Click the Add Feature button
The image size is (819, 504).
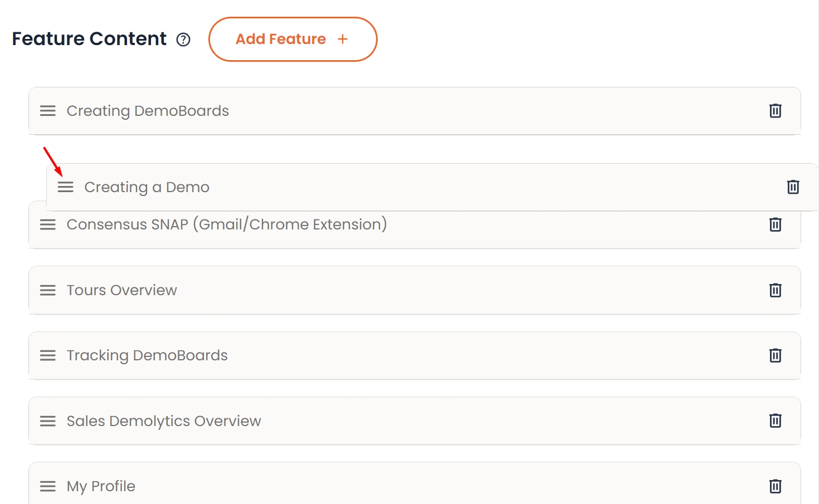point(292,39)
